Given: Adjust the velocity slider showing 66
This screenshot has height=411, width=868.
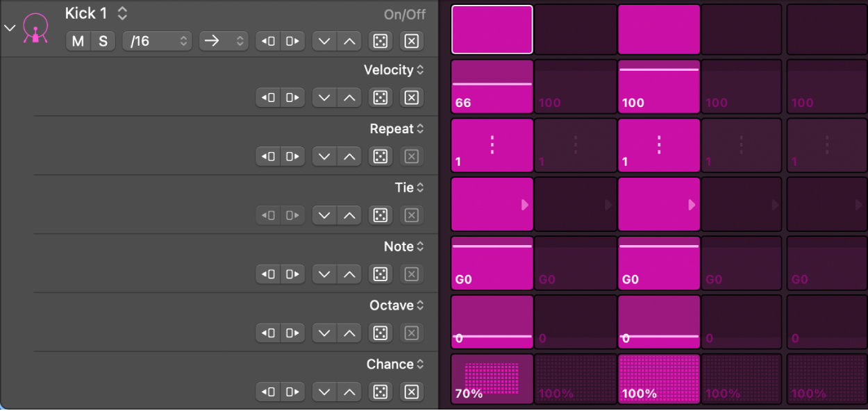Looking at the screenshot, I should [492, 86].
